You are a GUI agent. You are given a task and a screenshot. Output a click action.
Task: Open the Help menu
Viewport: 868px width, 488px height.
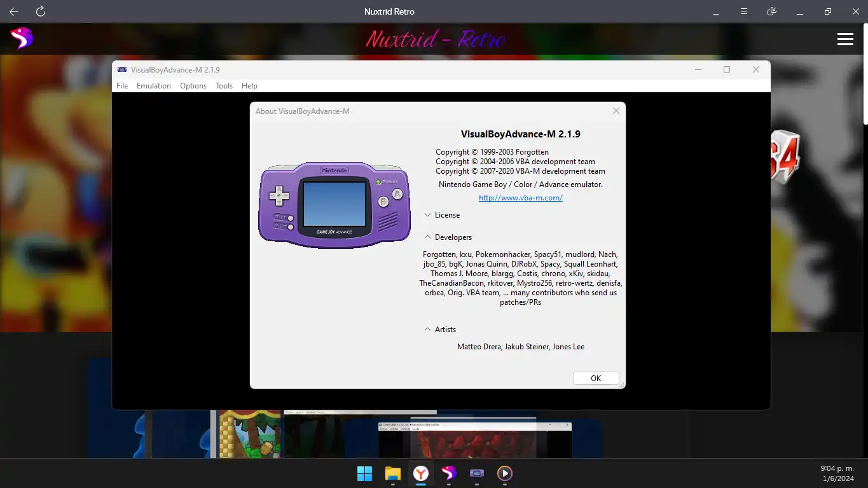point(249,86)
